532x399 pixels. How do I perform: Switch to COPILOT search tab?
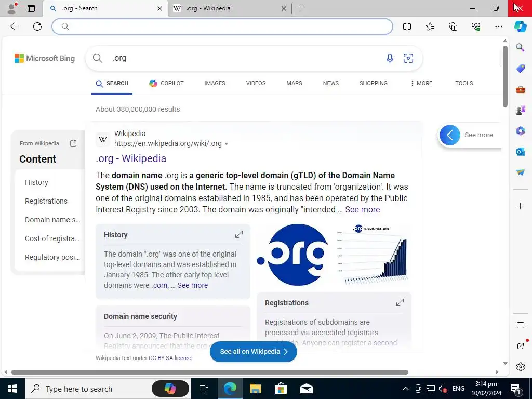166,83
